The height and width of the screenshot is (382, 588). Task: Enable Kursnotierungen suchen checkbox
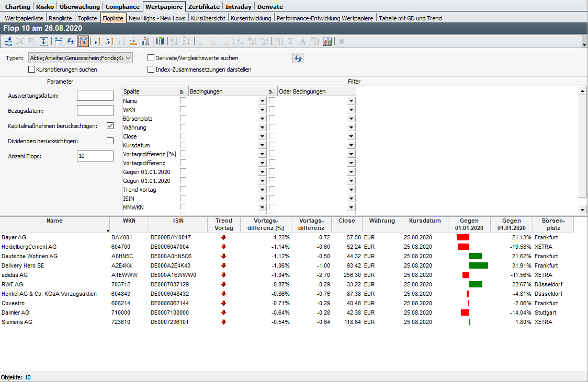[x=32, y=69]
